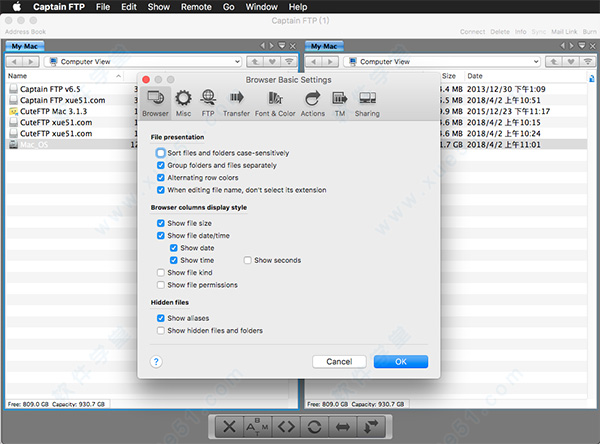Toggle the Show date checkbox

click(x=174, y=248)
